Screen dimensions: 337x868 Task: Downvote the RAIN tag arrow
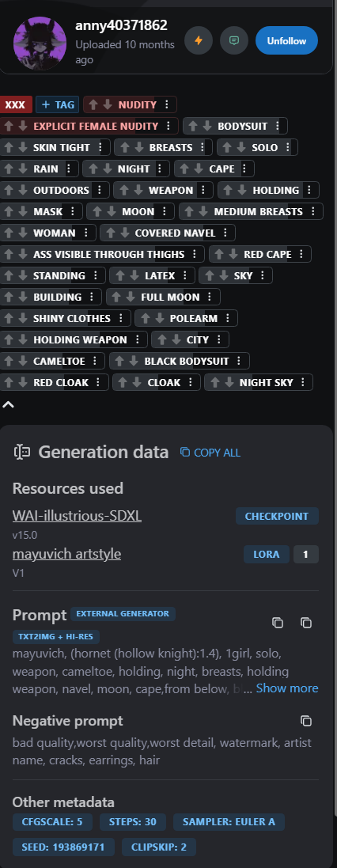pyautogui.click(x=23, y=169)
